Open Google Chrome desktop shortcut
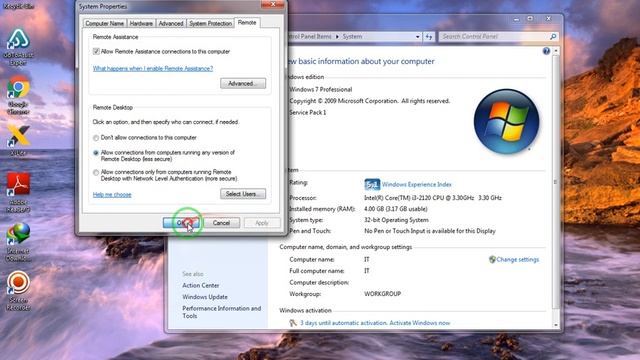This screenshot has width=640, height=360. pos(18,94)
